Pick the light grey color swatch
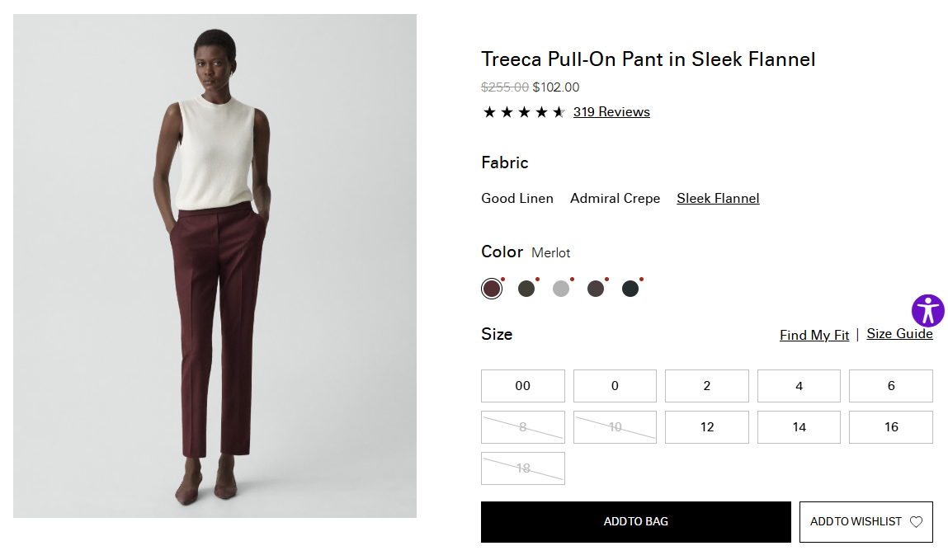948x560 pixels. point(561,289)
